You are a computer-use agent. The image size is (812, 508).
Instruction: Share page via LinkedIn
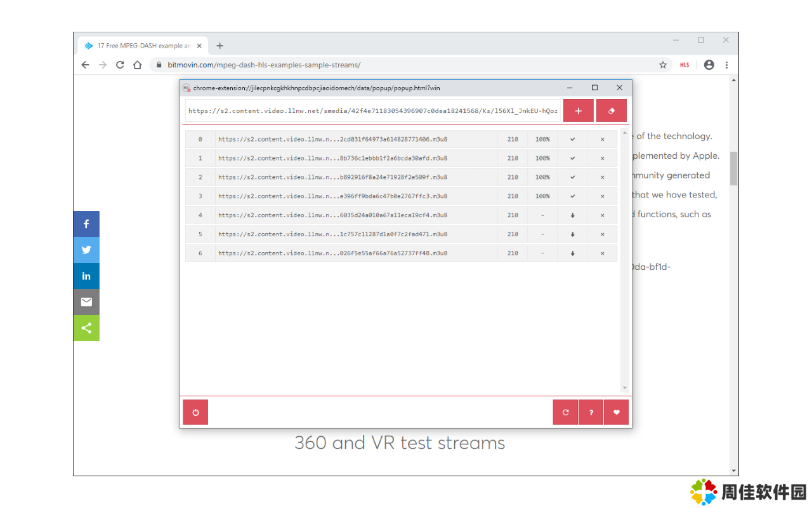[x=86, y=276]
